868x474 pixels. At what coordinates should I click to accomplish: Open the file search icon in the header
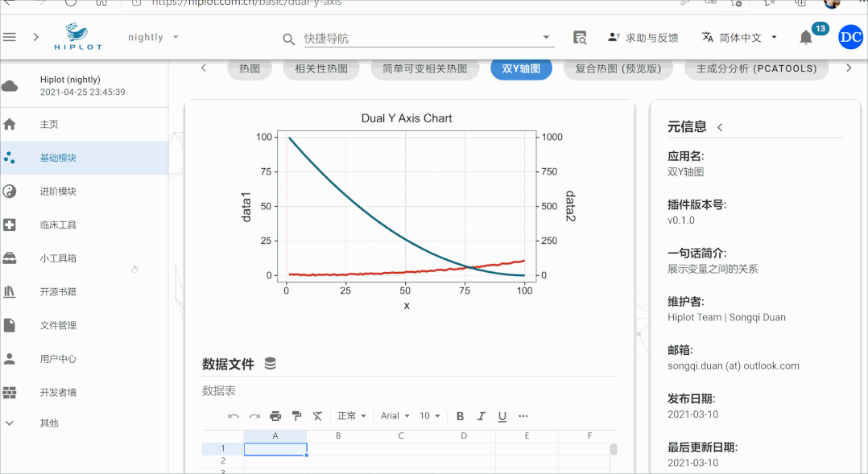(580, 38)
